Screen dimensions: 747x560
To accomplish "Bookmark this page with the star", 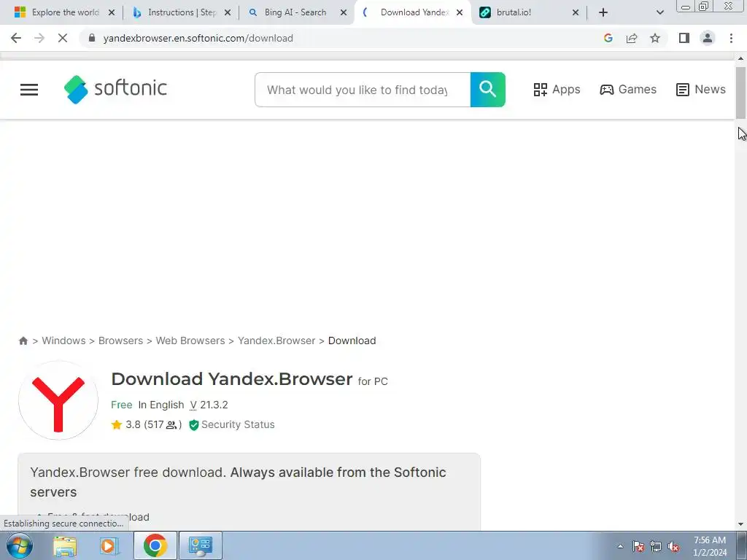I will click(655, 38).
